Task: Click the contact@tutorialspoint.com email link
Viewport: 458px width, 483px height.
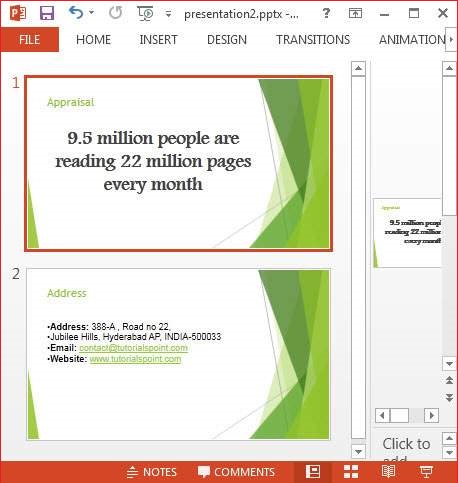Action: pyautogui.click(x=133, y=348)
